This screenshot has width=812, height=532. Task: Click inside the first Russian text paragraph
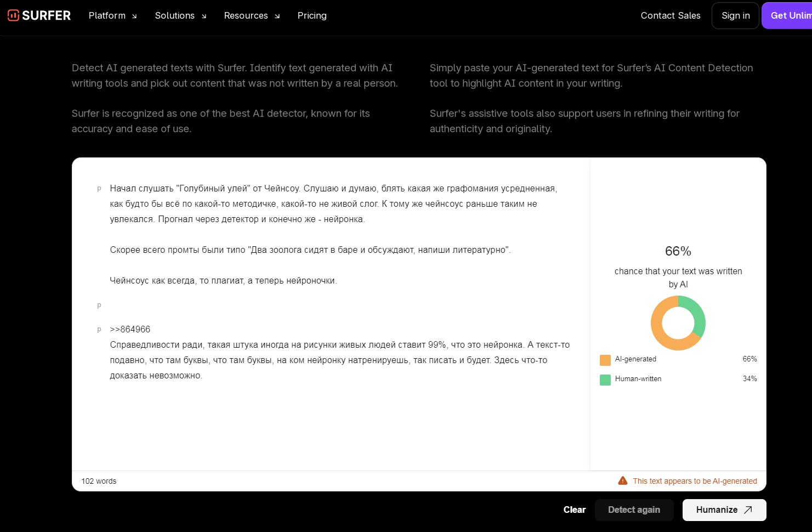point(329,204)
